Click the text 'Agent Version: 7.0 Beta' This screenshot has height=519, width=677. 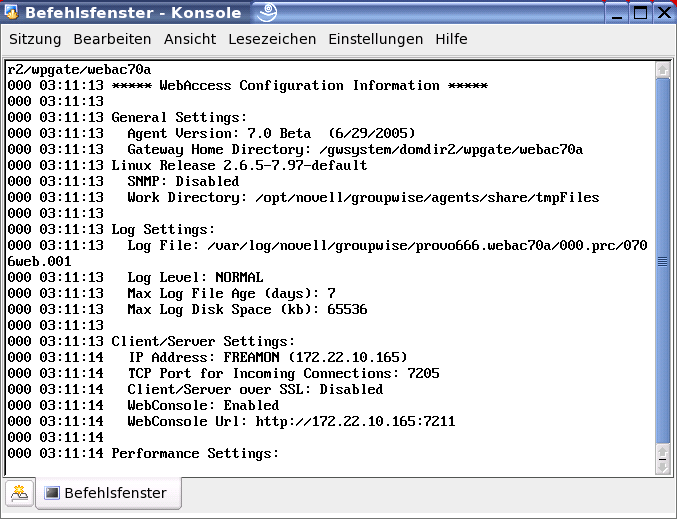pyautogui.click(x=219, y=133)
